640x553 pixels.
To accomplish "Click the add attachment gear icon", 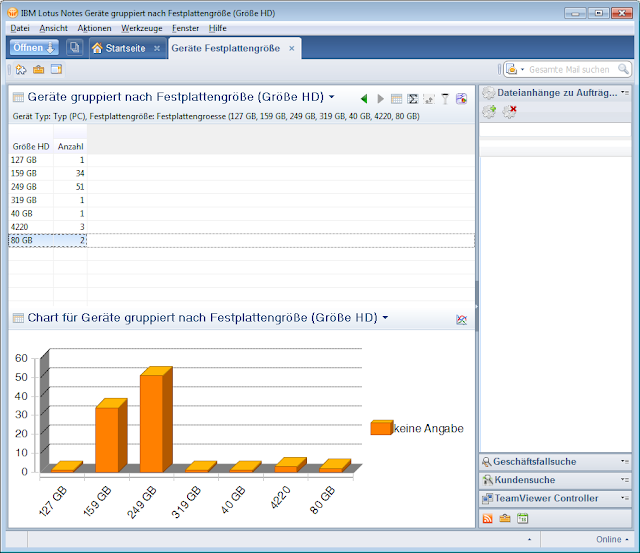I will 489,111.
